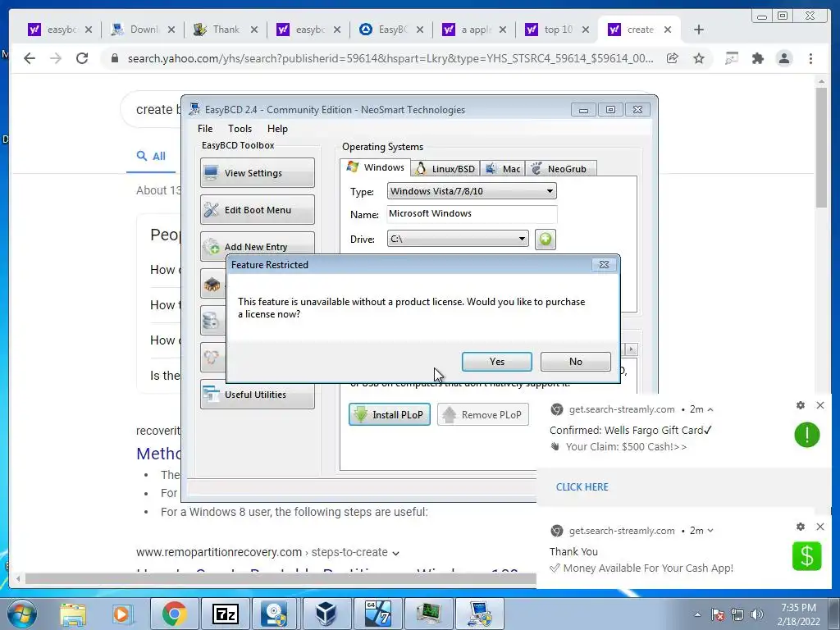Click the green add entry icon beside Drive
This screenshot has height=630, width=840.
546,239
